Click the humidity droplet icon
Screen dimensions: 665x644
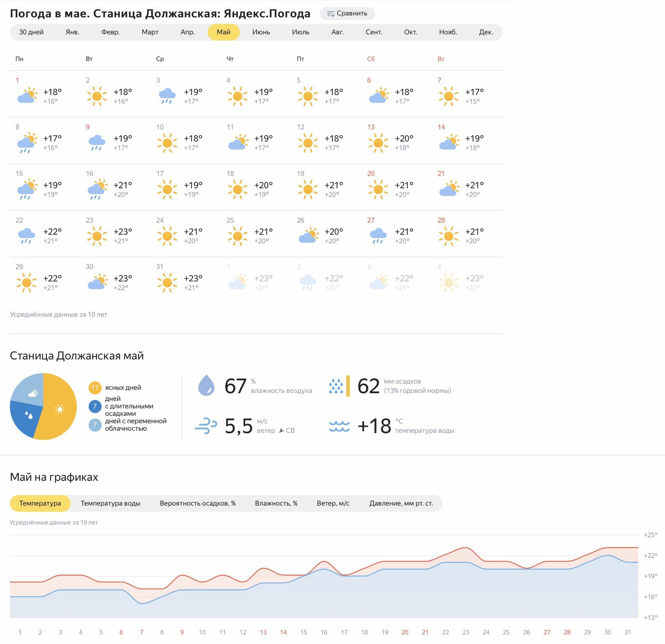(206, 385)
